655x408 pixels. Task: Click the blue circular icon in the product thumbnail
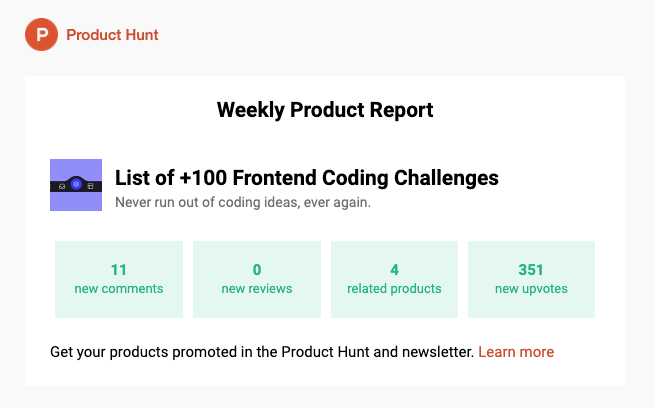(76, 184)
